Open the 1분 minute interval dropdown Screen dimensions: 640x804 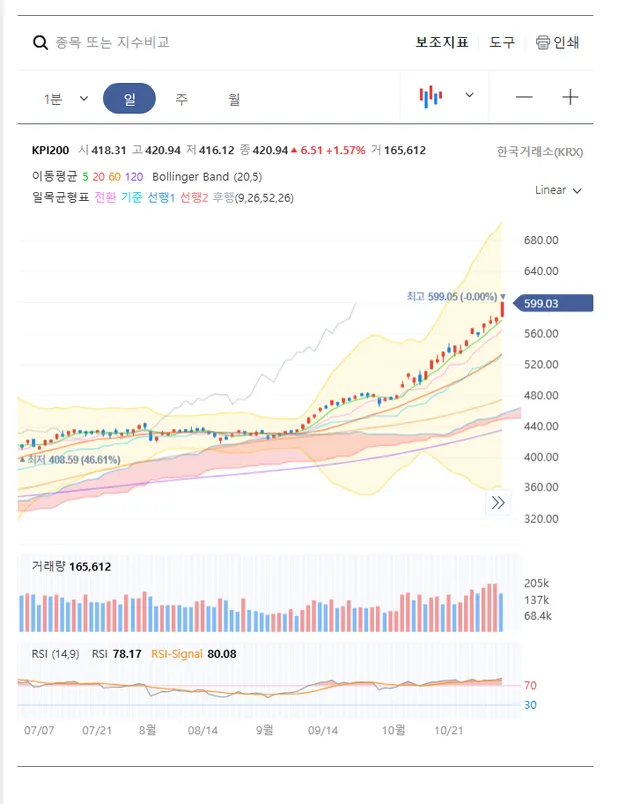point(65,99)
